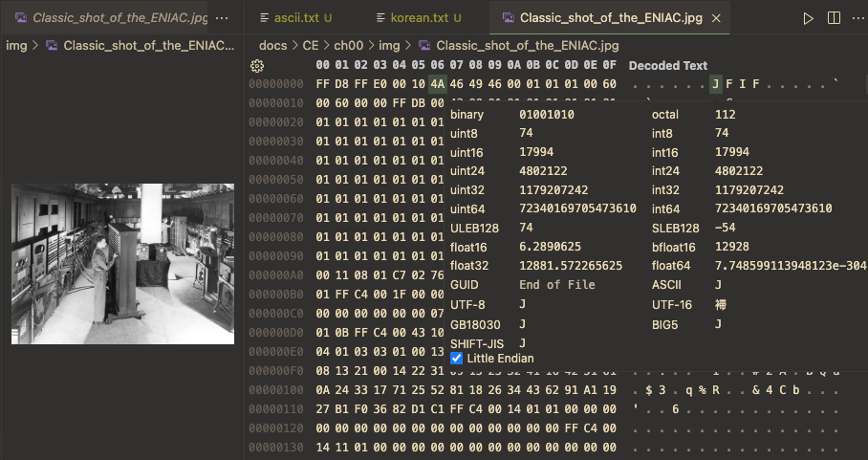Open ch00 breadcrumb segment
This screenshot has width=868, height=460.
point(348,45)
